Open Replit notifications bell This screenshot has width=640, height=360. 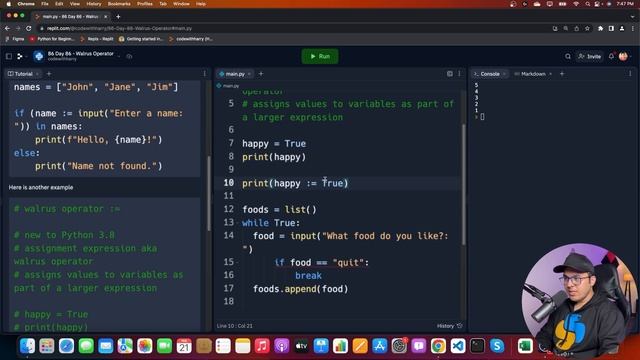click(x=611, y=56)
